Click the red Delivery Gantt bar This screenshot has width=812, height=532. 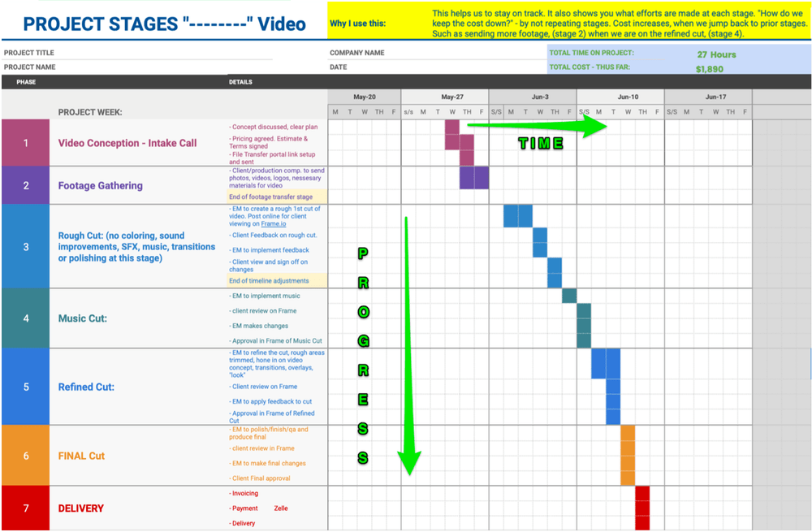coord(642,508)
